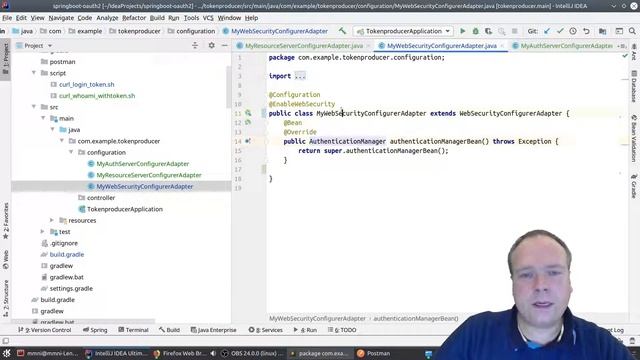Image resolution: width=640 pixels, height=360 pixels.
Task: Run TokenproducerApplication with green play icon
Action: pyautogui.click(x=462, y=31)
